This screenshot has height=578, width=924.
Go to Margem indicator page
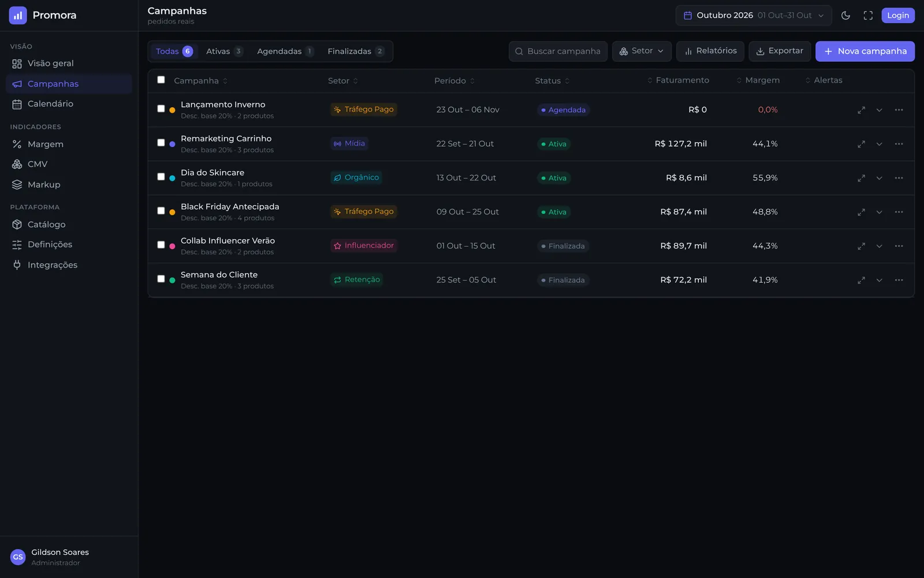[x=69, y=144]
